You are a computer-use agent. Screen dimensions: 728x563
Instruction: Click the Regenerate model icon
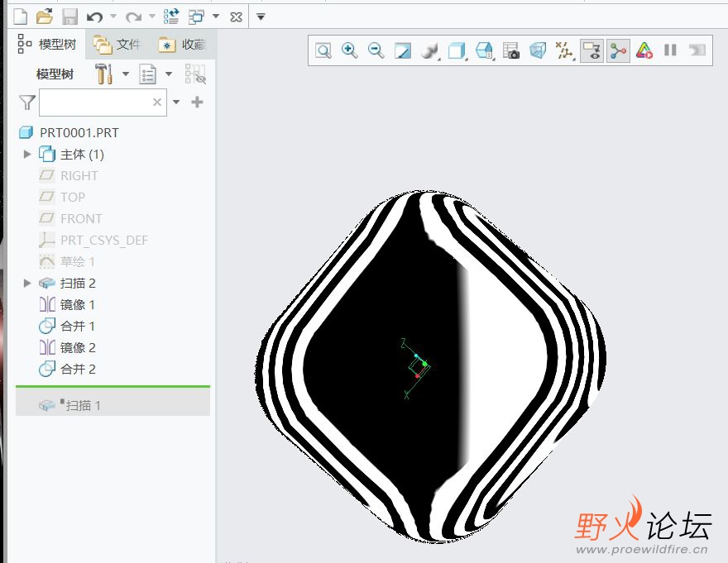171,17
